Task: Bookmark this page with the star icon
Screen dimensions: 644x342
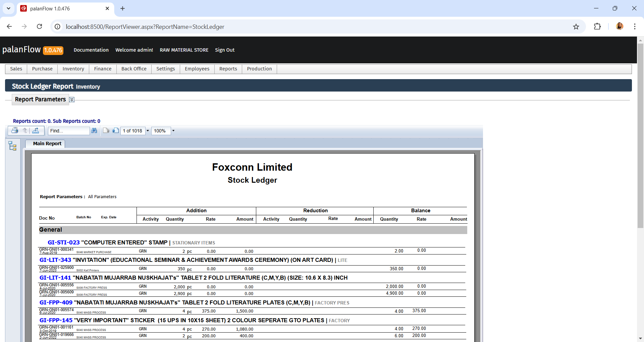Action: 576,27
